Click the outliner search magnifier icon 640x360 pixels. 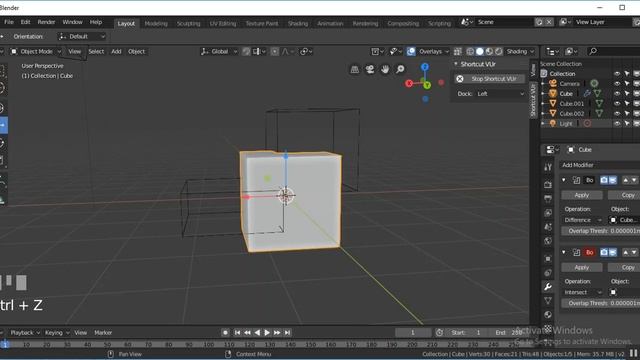(593, 51)
